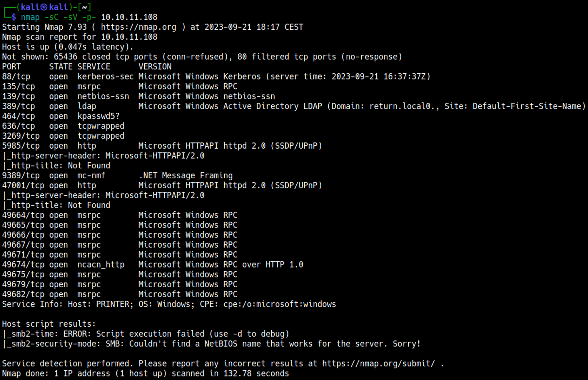Click the https://nmap.org link in the starting line
The image size is (588, 380).
pyautogui.click(x=138, y=27)
